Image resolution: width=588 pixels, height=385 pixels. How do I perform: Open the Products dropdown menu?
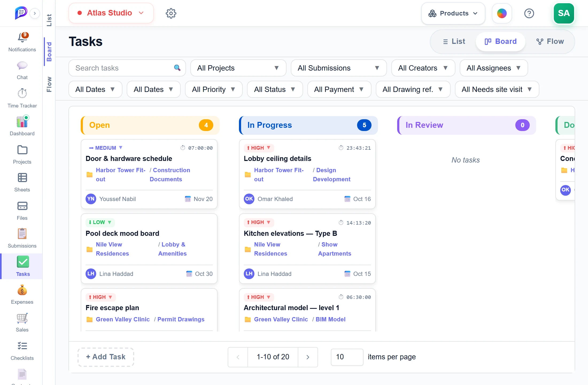453,13
